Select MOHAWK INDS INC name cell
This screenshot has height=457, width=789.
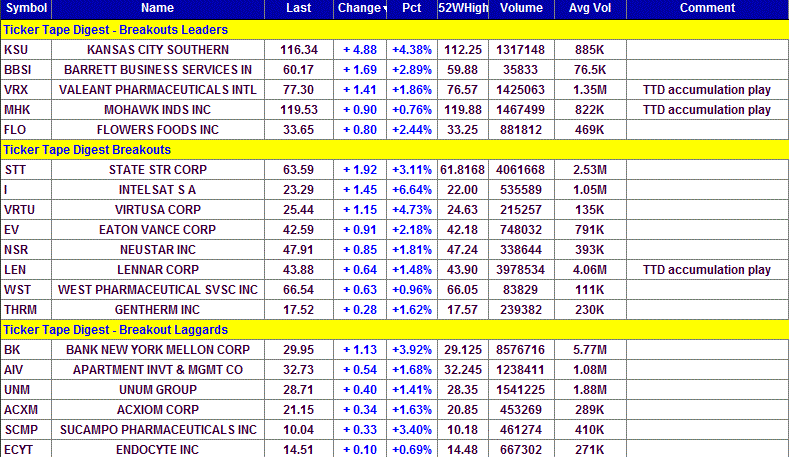(x=157, y=110)
